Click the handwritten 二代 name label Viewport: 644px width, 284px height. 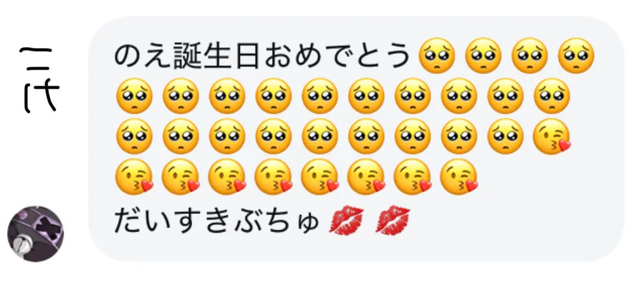pyautogui.click(x=40, y=80)
